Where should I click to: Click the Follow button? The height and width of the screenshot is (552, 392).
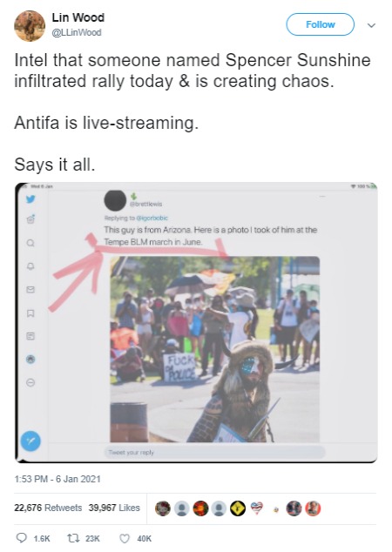pyautogui.click(x=320, y=24)
